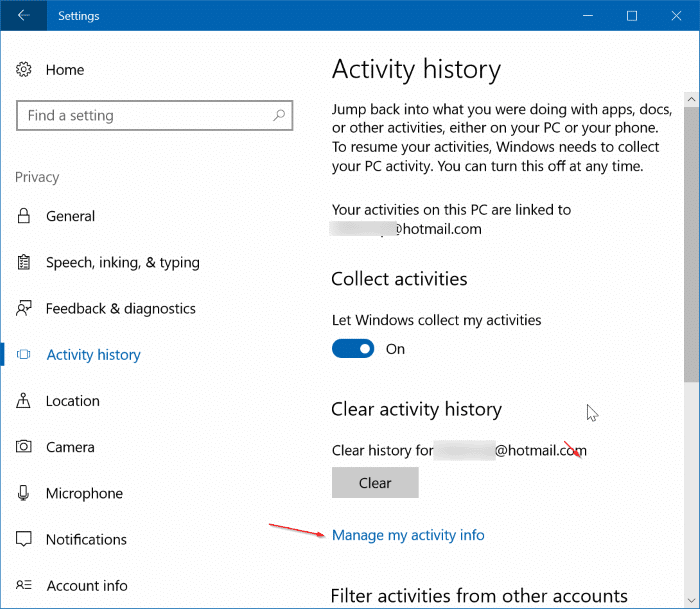Click the search magnifier icon

pos(279,115)
